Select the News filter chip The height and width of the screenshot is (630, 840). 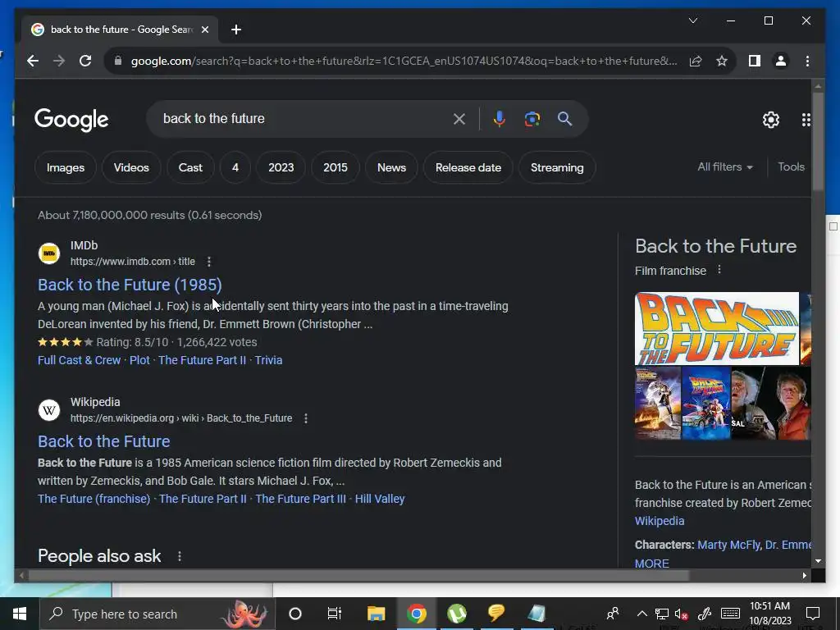point(391,167)
